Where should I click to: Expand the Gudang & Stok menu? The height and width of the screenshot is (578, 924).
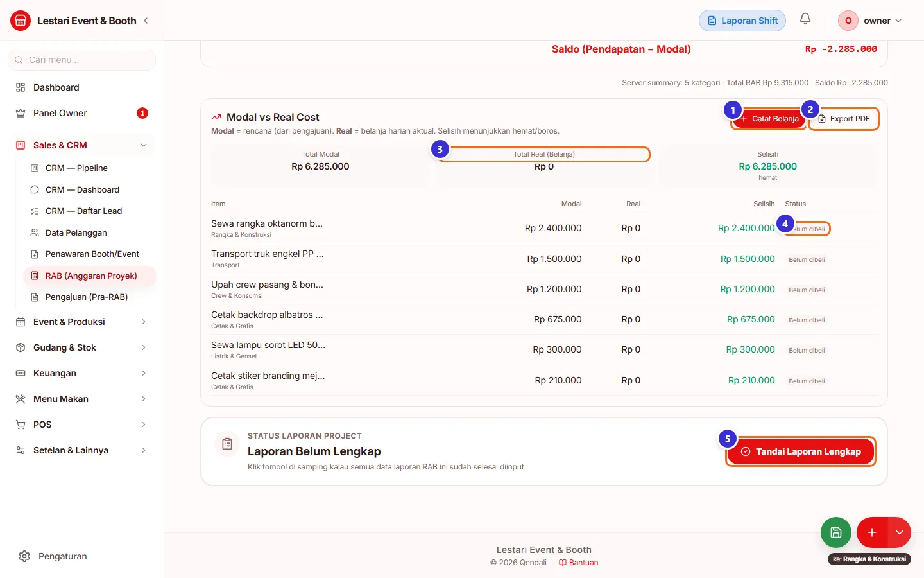tap(144, 347)
